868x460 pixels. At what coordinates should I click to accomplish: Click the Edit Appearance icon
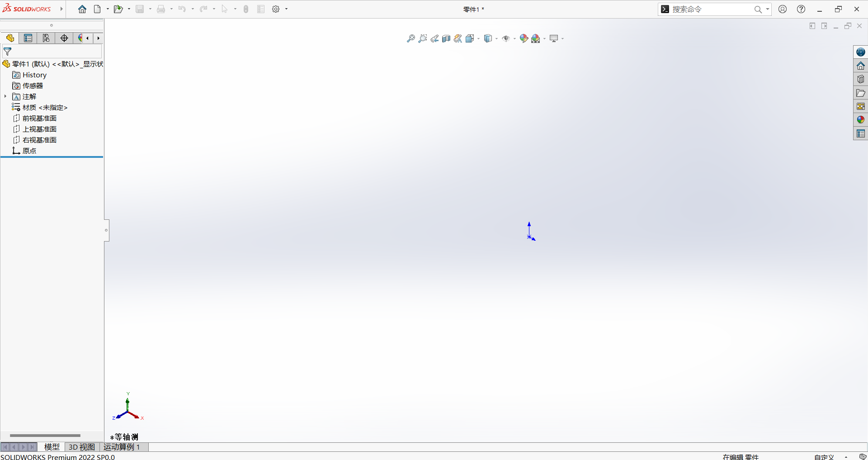pos(524,39)
